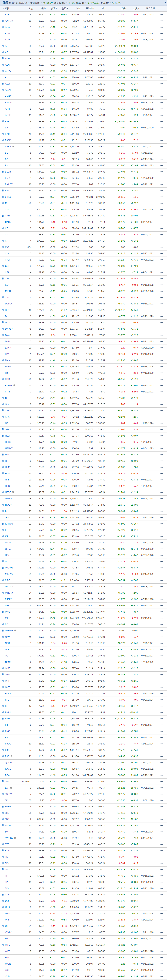Expand the ALIZY row details
167x980 pixels.
3,71
